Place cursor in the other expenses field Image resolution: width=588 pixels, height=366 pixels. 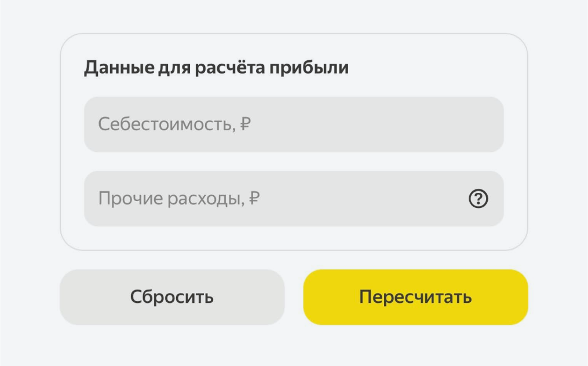click(x=294, y=199)
